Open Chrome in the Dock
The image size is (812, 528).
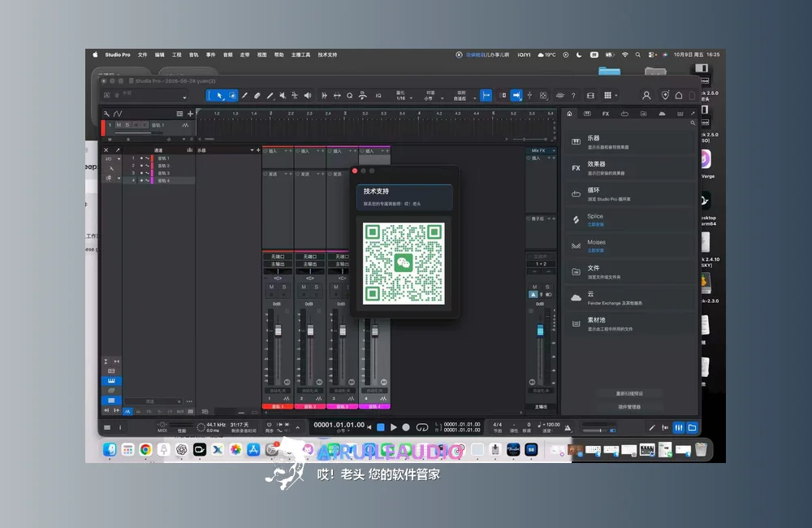(145, 450)
